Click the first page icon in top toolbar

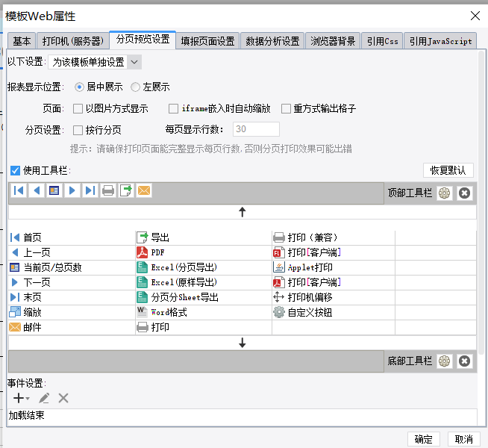pos(19,190)
